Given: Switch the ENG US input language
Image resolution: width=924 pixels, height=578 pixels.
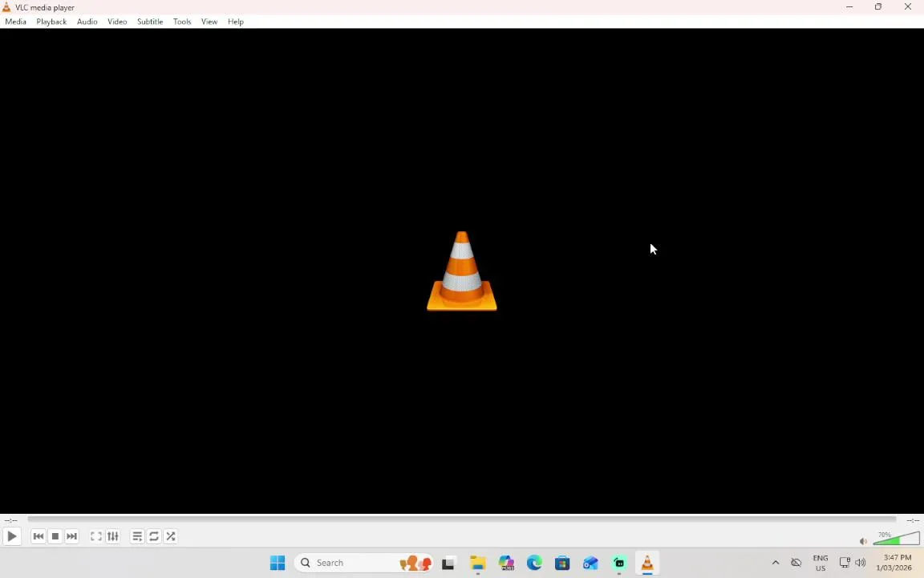Looking at the screenshot, I should point(821,563).
